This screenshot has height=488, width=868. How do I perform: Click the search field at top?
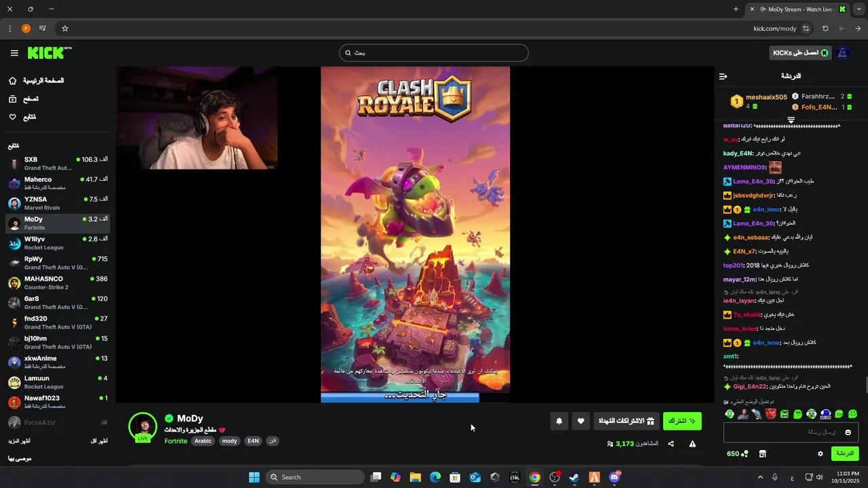[434, 53]
